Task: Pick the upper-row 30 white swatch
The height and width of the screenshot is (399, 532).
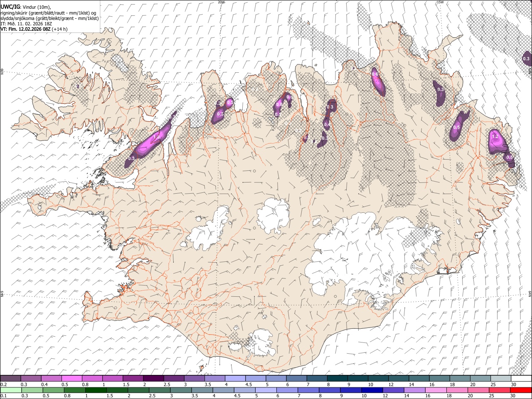Action: point(520,378)
